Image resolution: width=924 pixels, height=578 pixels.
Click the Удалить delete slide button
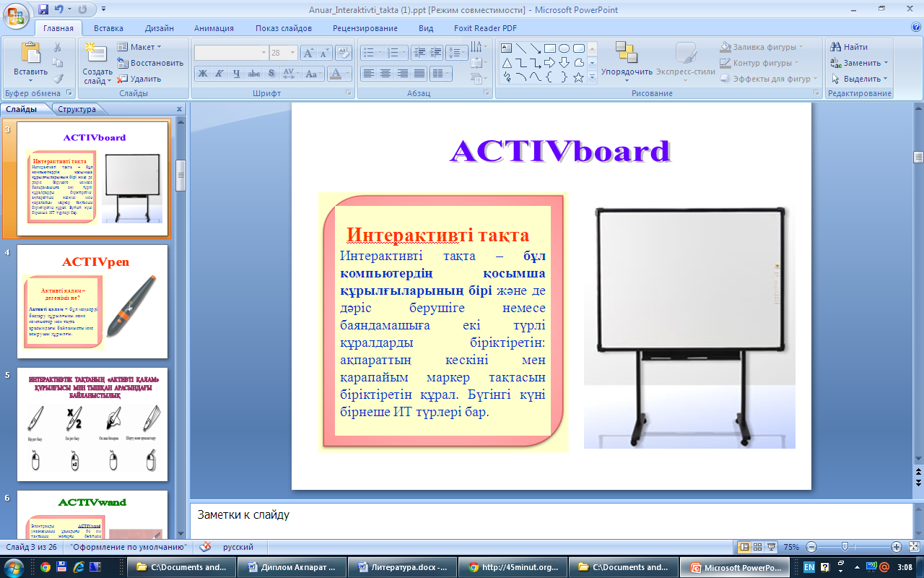[x=139, y=79]
